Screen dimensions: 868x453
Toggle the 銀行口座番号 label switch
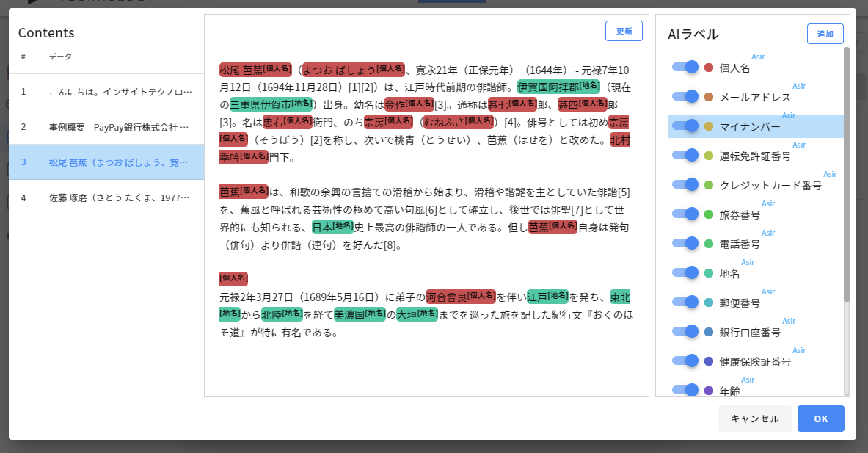coord(685,331)
